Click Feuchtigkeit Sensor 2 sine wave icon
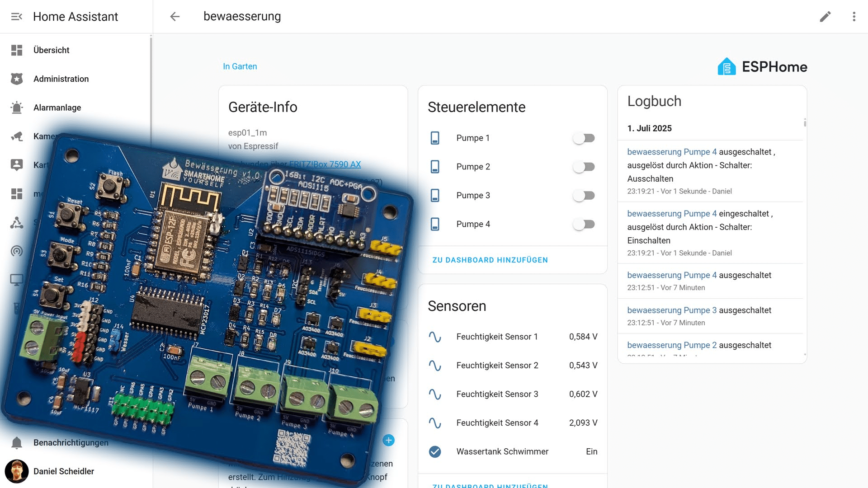Viewport: 868px width, 488px height. (435, 366)
